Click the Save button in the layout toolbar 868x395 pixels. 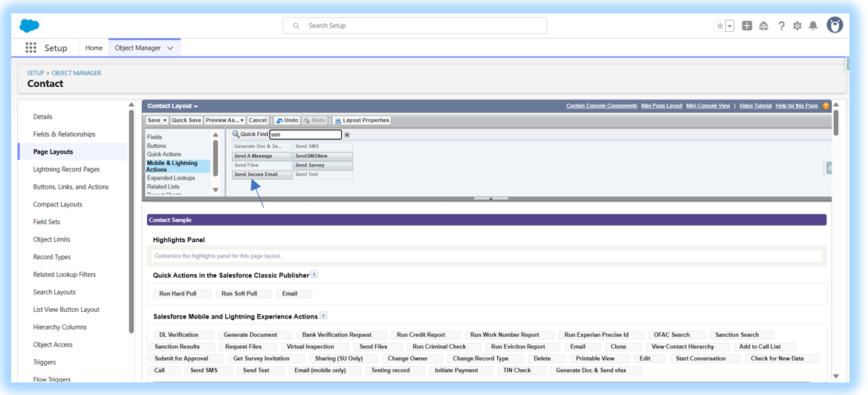click(x=154, y=120)
